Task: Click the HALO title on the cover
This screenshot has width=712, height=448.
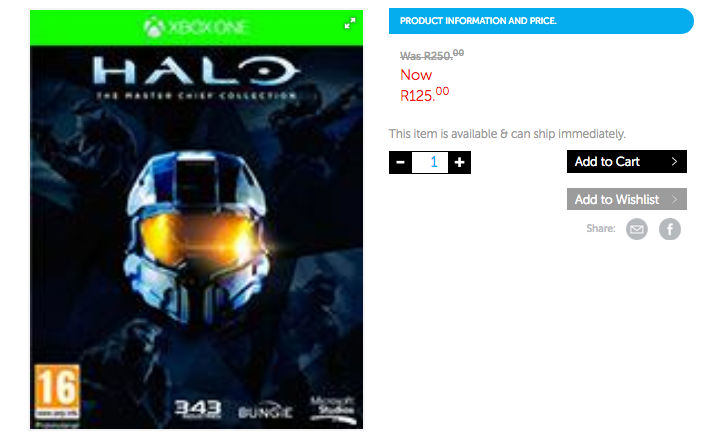Action: pyautogui.click(x=196, y=71)
